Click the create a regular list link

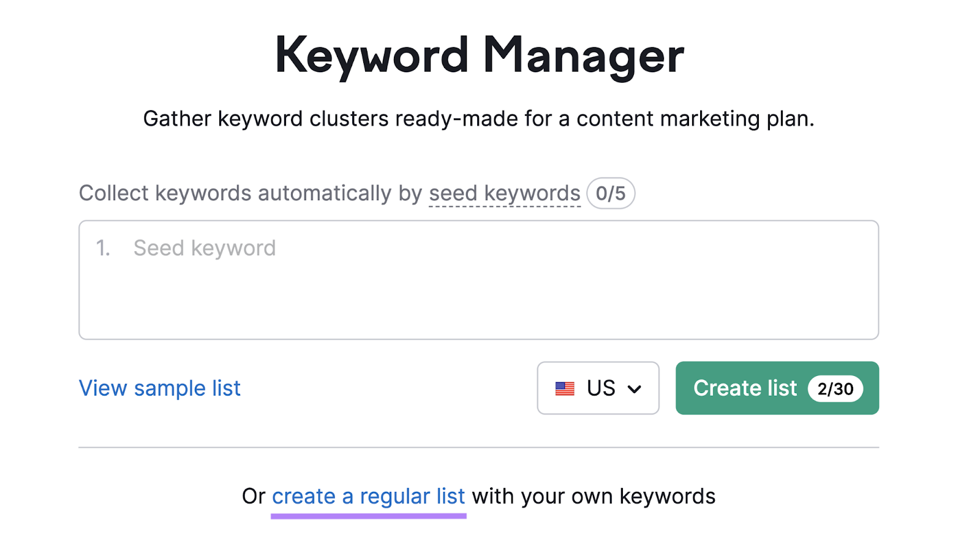click(369, 497)
